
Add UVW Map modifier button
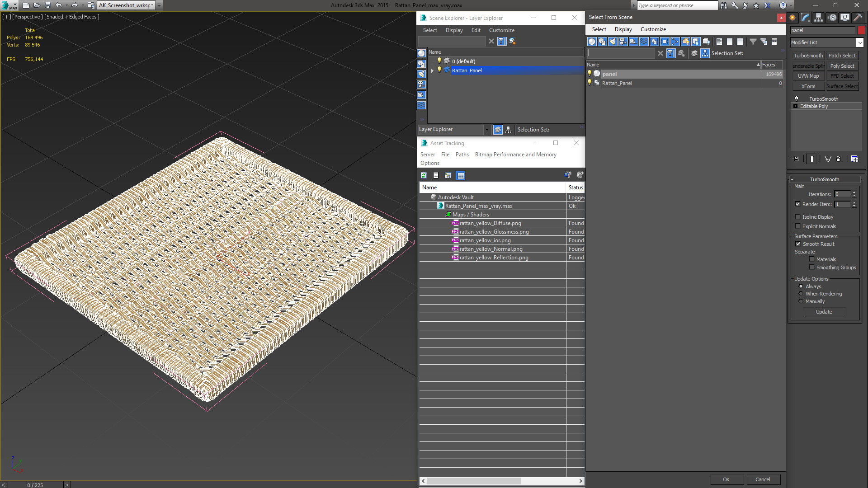point(808,76)
